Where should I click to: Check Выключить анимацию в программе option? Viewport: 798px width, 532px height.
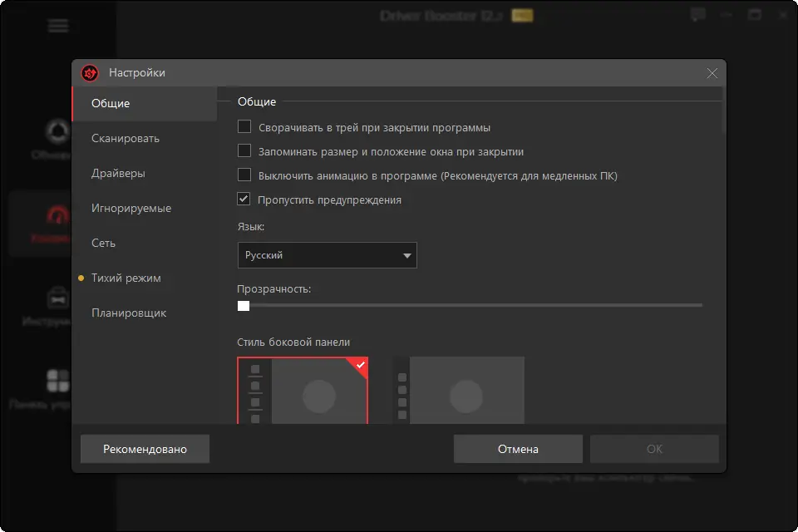[x=244, y=175]
